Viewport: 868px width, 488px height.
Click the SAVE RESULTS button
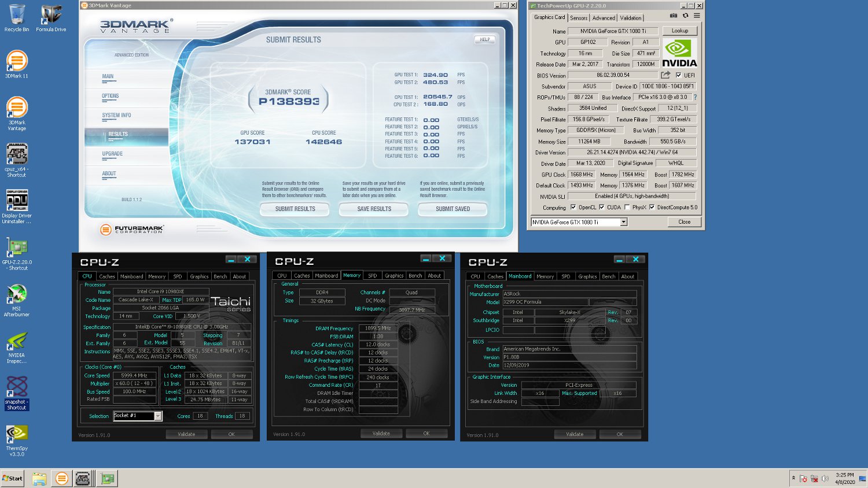[374, 209]
